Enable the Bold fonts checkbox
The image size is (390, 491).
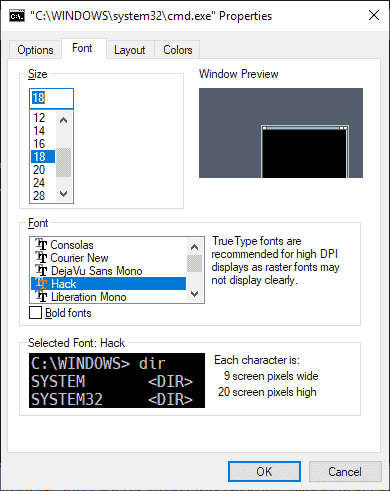[x=35, y=313]
